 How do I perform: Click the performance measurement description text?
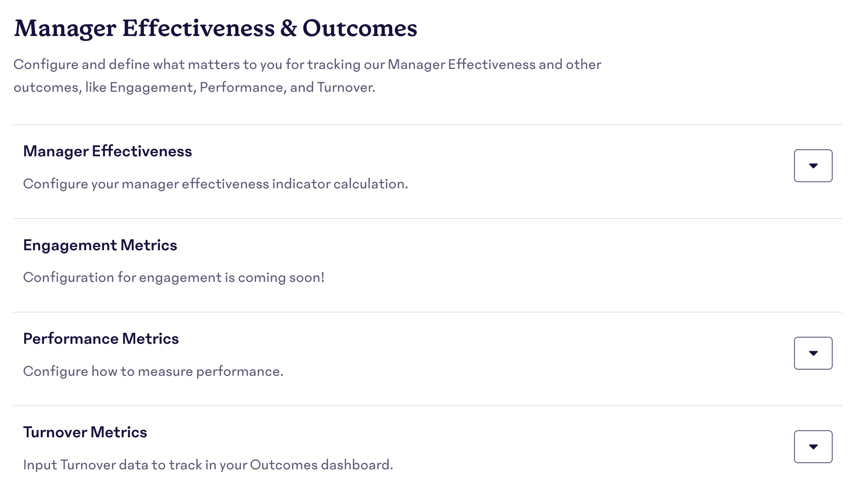(x=154, y=371)
